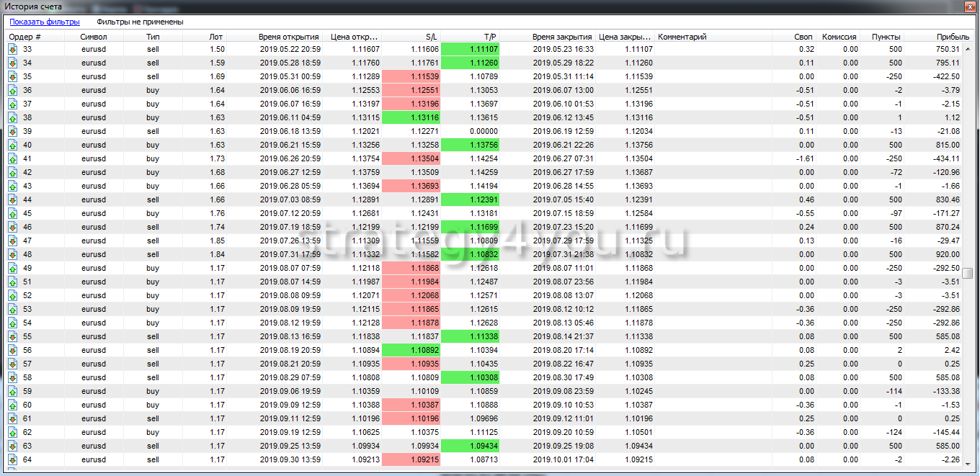Select the icon next to order 49

(x=12, y=268)
